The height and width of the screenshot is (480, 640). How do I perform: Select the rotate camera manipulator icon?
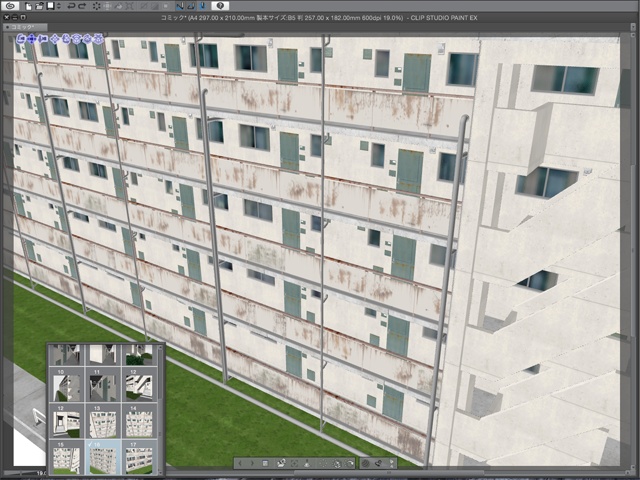pyautogui.click(x=21, y=39)
